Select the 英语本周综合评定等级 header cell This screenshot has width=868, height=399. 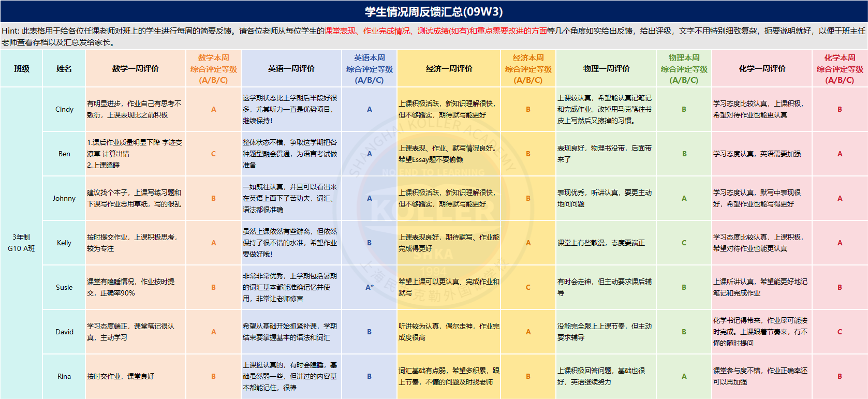point(369,69)
